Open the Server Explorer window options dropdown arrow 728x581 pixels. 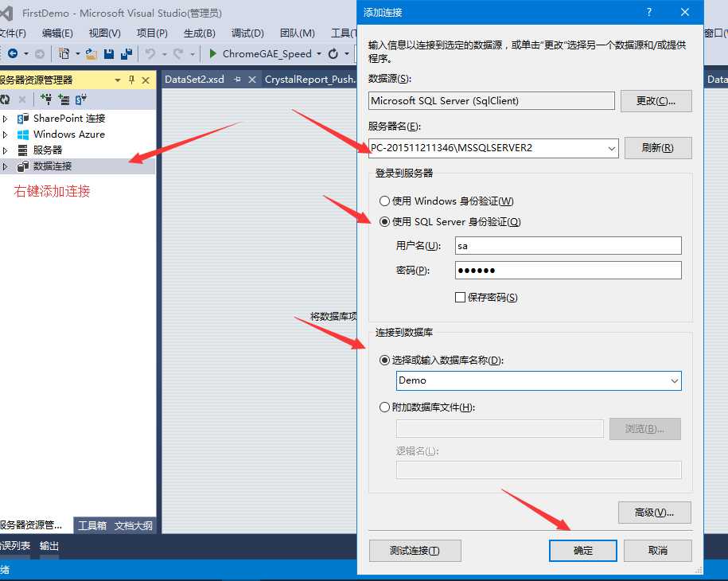[118, 80]
